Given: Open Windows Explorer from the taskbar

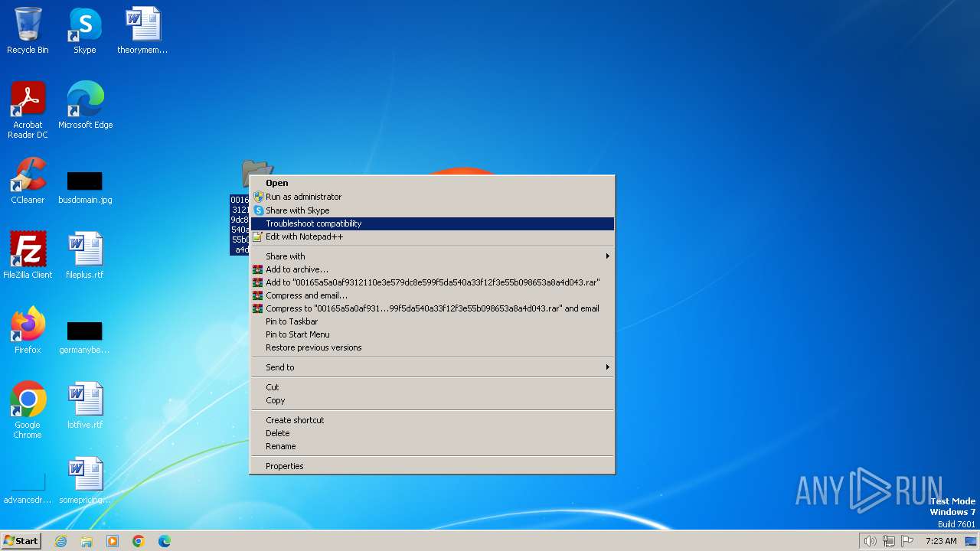Looking at the screenshot, I should 87,541.
